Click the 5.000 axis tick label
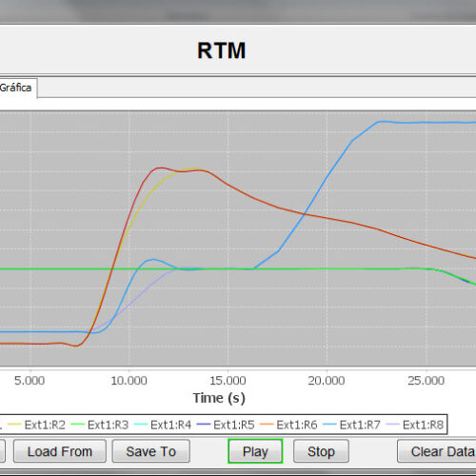The image size is (476, 476). tap(30, 381)
